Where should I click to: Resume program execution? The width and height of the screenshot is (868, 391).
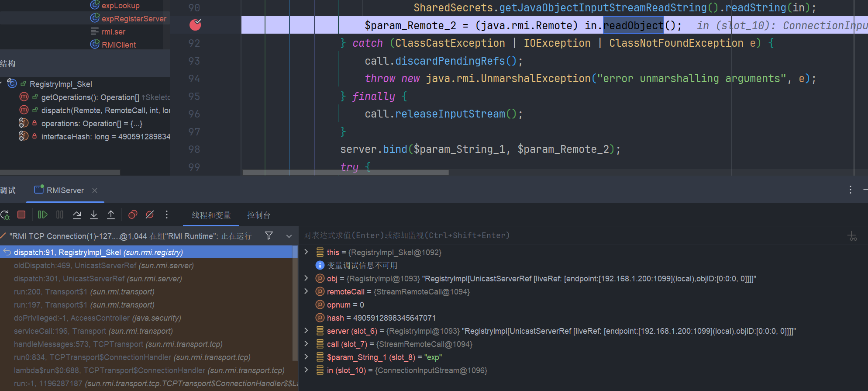coord(42,215)
